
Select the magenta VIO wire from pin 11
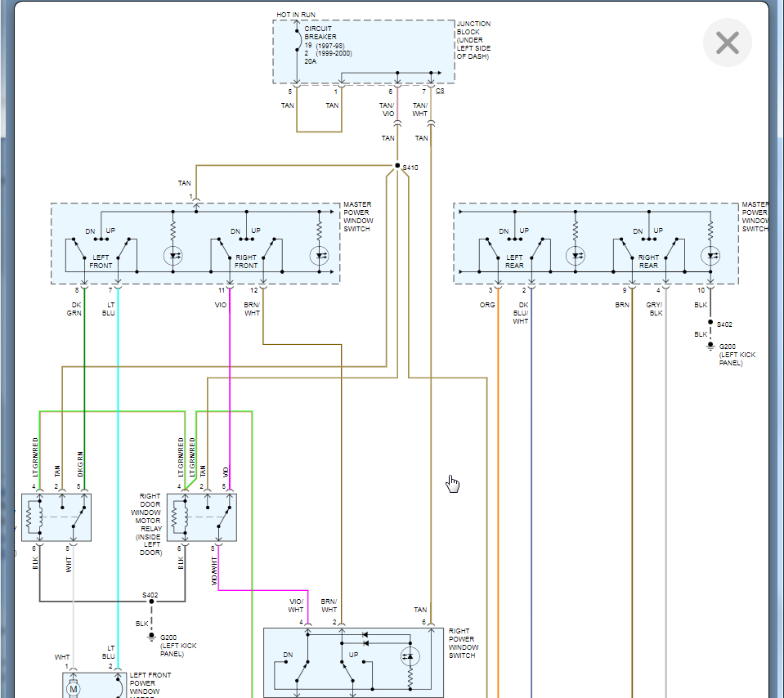tap(230, 368)
